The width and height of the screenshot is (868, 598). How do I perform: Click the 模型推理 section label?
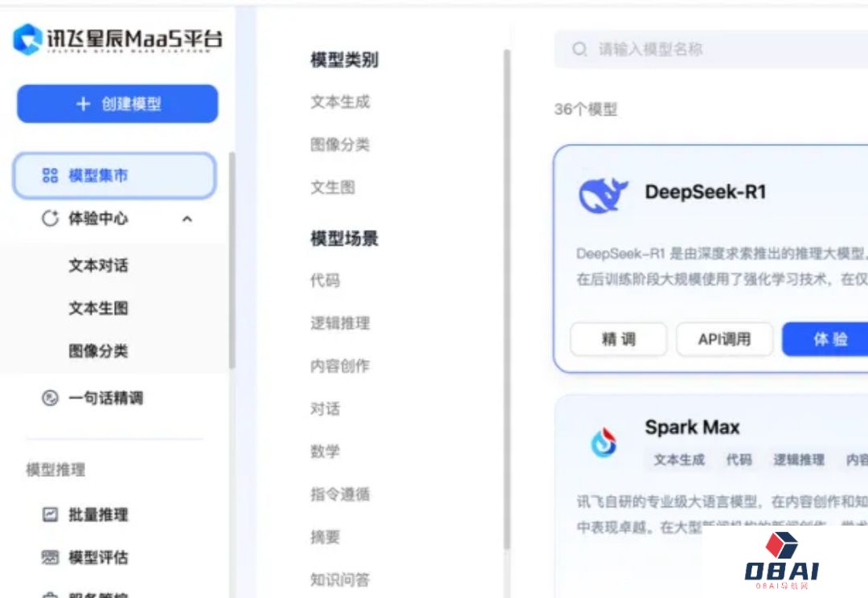55,469
